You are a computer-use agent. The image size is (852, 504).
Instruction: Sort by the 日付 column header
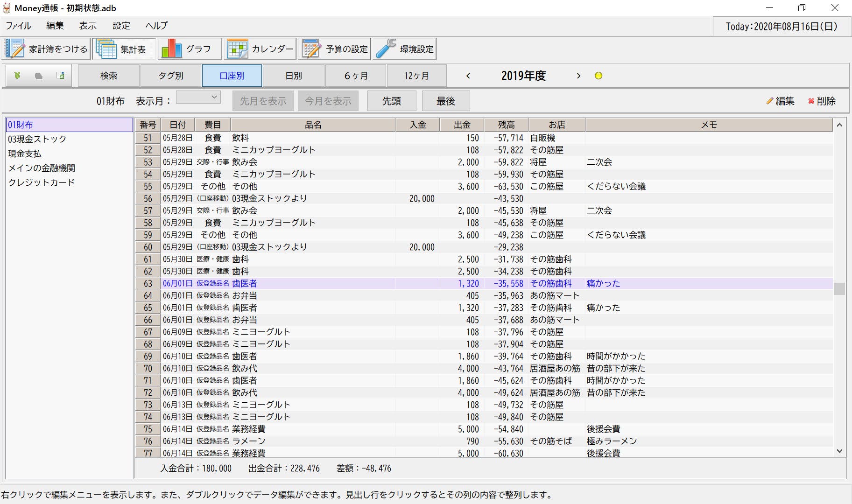click(x=178, y=125)
